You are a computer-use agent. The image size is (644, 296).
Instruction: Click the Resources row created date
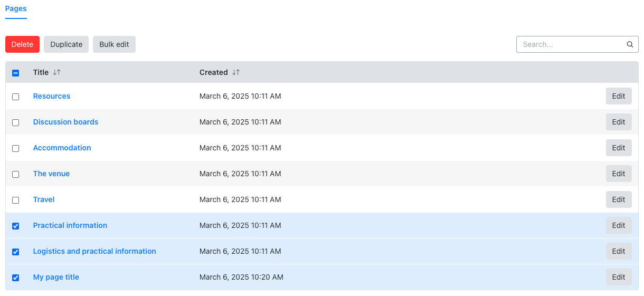(240, 96)
